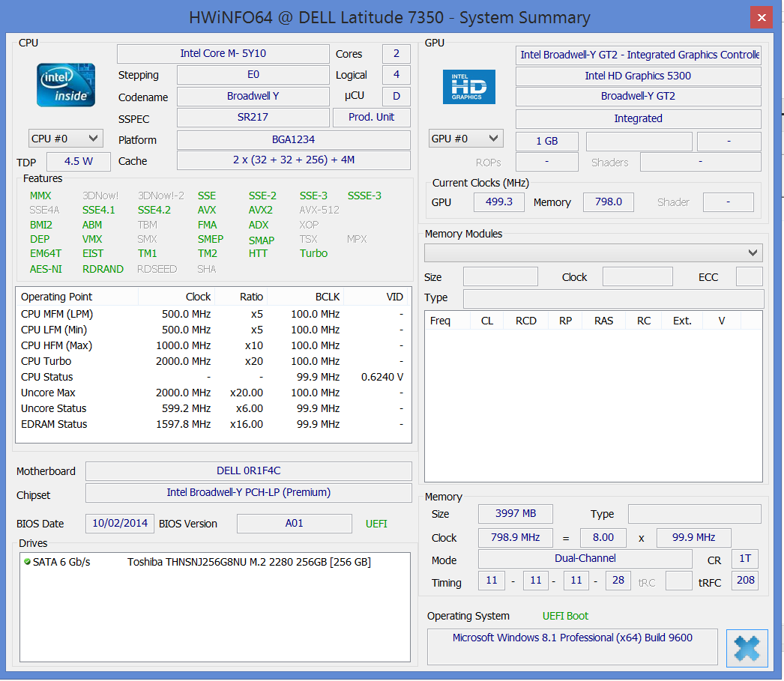Click the Intel Inside CPU logo

pyautogui.click(x=65, y=85)
